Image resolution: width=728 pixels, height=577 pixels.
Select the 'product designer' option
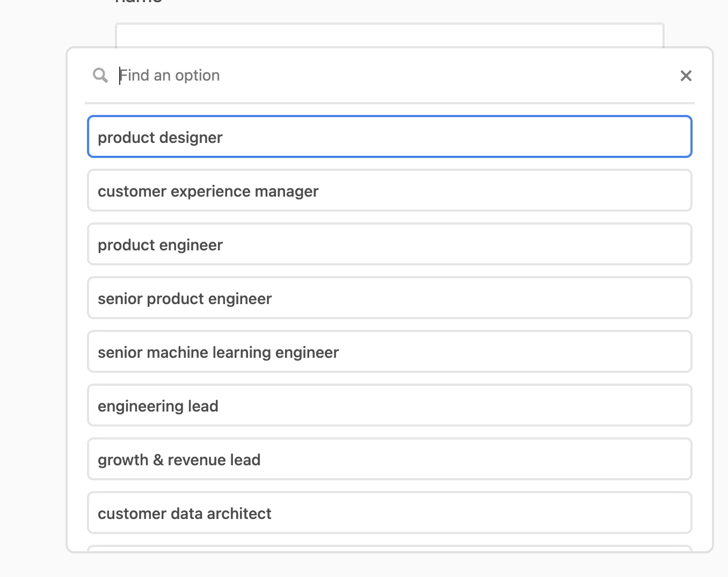click(x=390, y=136)
